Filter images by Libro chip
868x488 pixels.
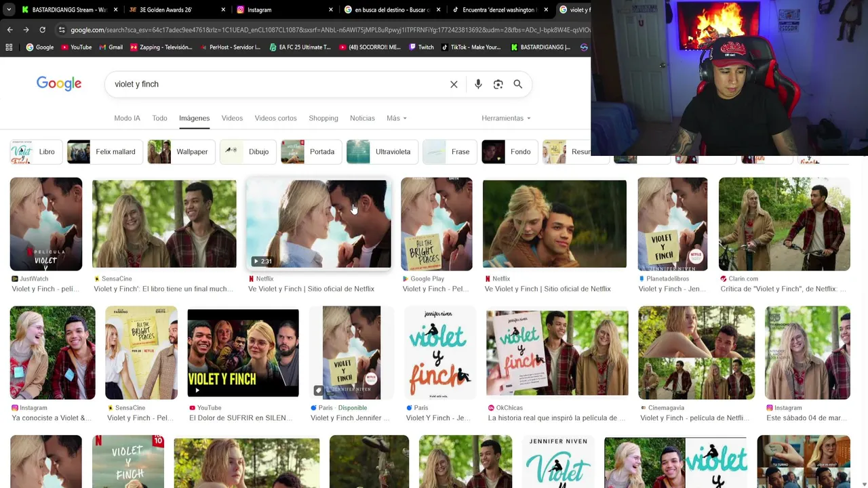click(37, 152)
